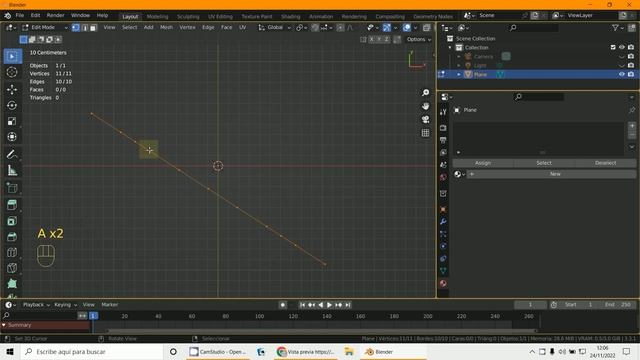Open the Object Data properties tab
Viewport: 640px width, 360px height.
443,271
